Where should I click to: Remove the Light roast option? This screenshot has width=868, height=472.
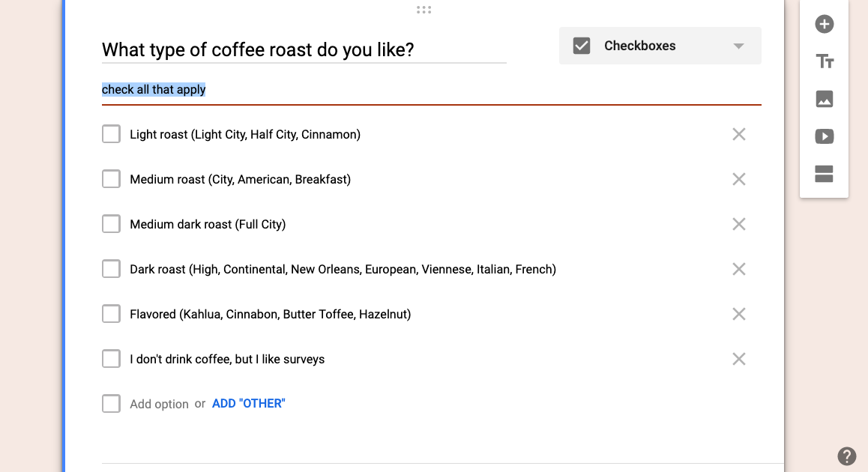point(738,134)
